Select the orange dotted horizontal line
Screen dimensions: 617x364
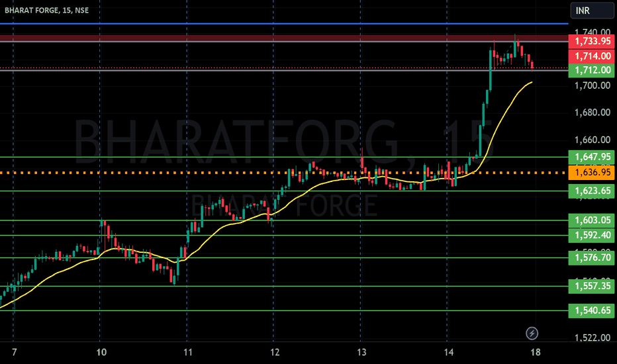(x=284, y=173)
